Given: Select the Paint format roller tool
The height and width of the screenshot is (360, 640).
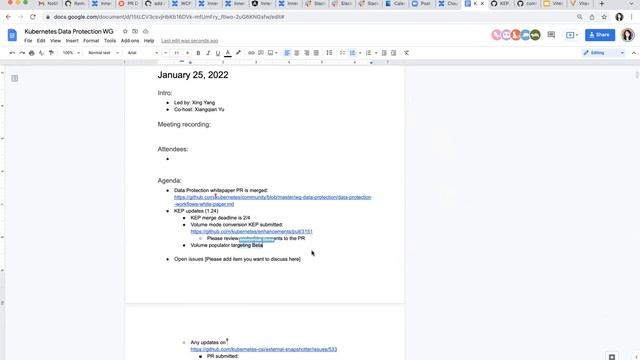Looking at the screenshot, I should pyautogui.click(x=51, y=53).
